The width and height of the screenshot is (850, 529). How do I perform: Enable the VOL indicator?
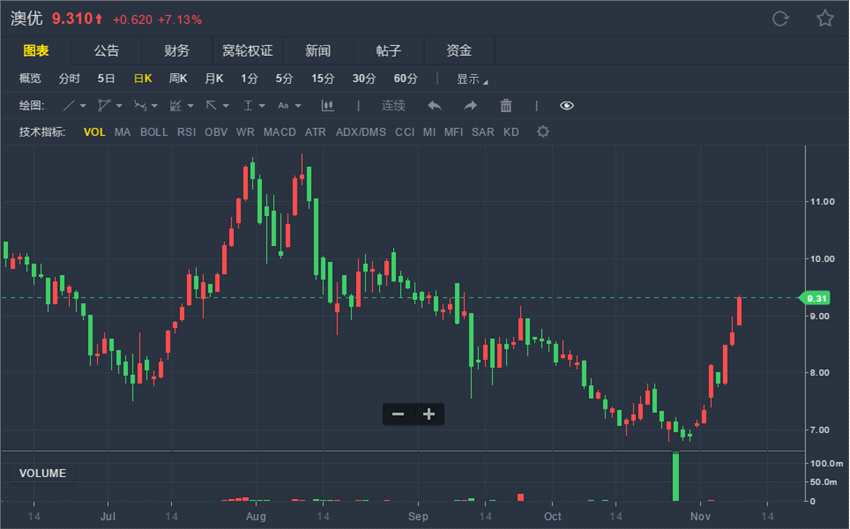94,132
